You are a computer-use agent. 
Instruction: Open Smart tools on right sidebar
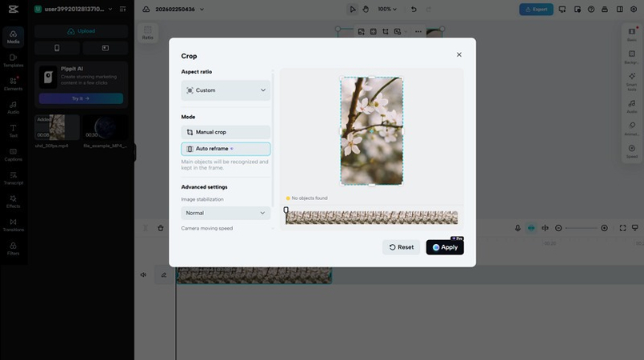coord(632,82)
